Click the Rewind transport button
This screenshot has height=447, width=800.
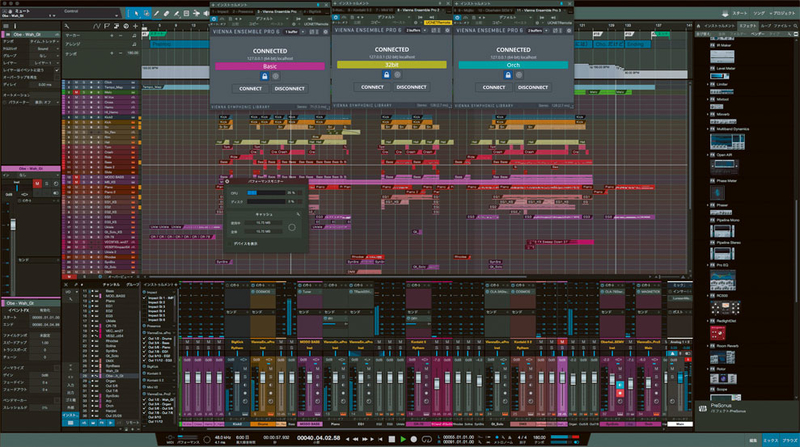point(356,439)
